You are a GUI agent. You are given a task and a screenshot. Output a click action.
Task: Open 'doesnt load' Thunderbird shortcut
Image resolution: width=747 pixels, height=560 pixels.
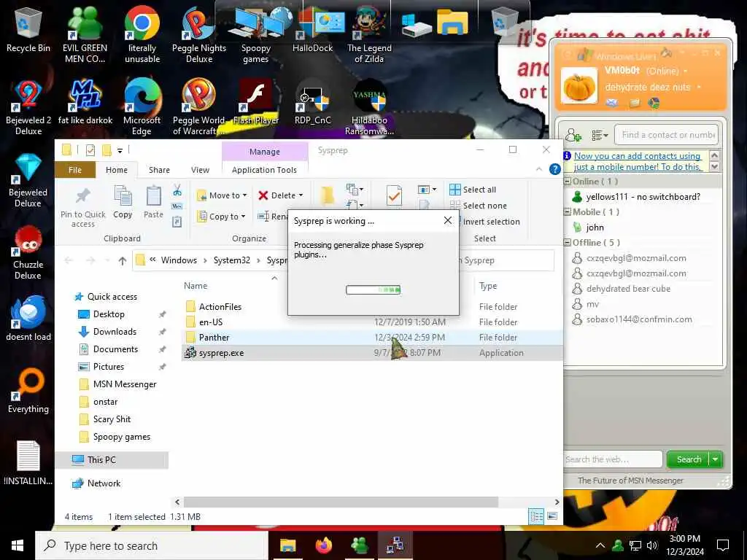coord(28,318)
